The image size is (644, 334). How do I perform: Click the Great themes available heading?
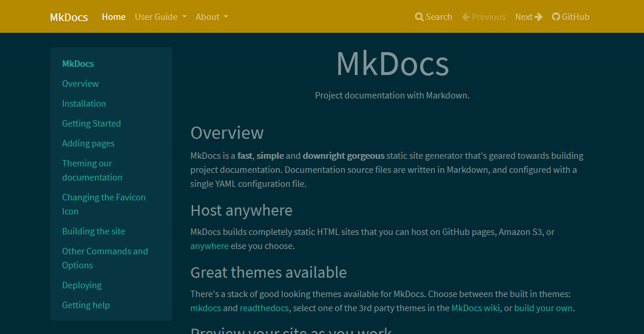[x=269, y=272]
